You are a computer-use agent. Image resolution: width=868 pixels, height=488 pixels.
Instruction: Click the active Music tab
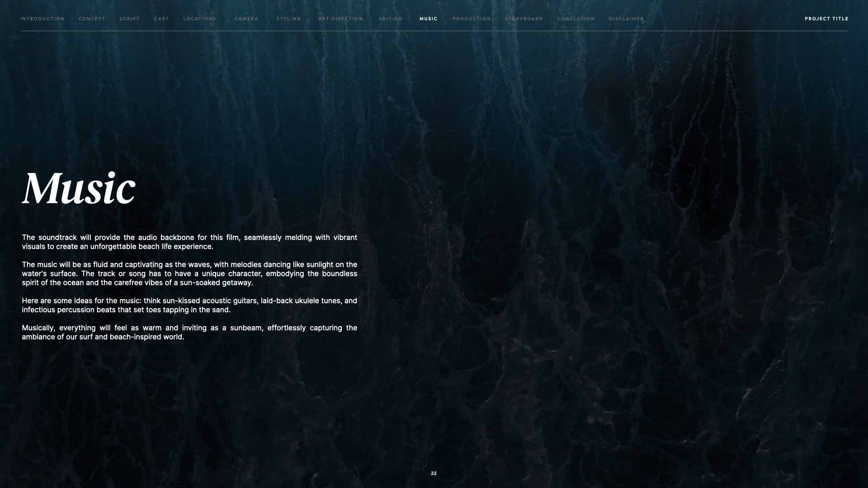tap(428, 19)
